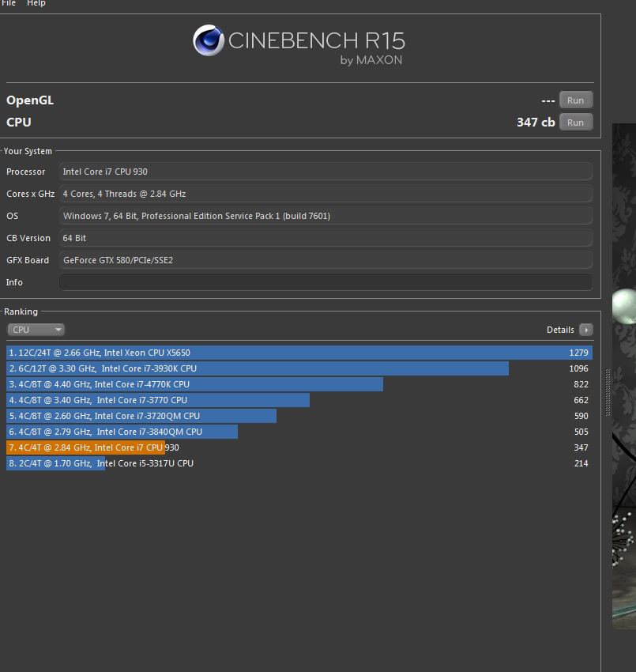Open the Help menu

click(x=36, y=3)
